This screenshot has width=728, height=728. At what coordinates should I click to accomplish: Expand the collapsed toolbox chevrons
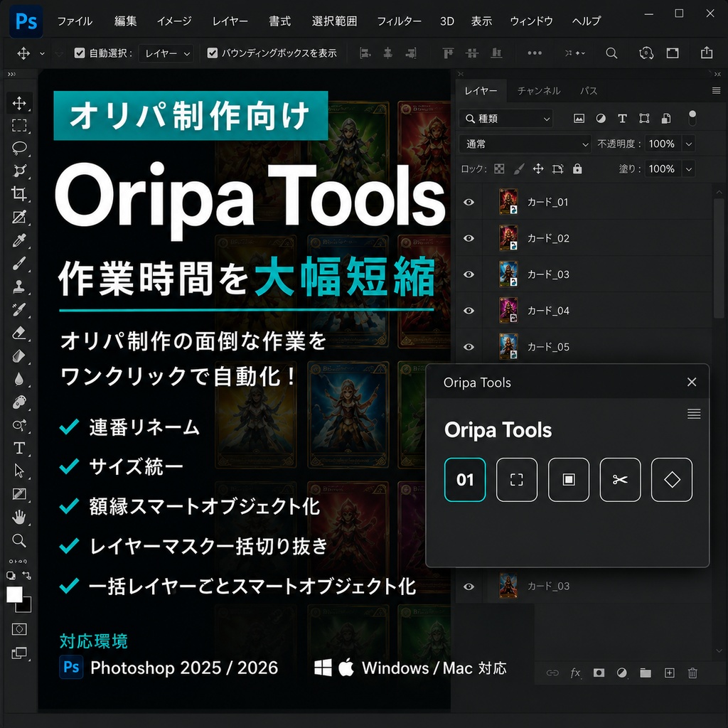[11, 74]
